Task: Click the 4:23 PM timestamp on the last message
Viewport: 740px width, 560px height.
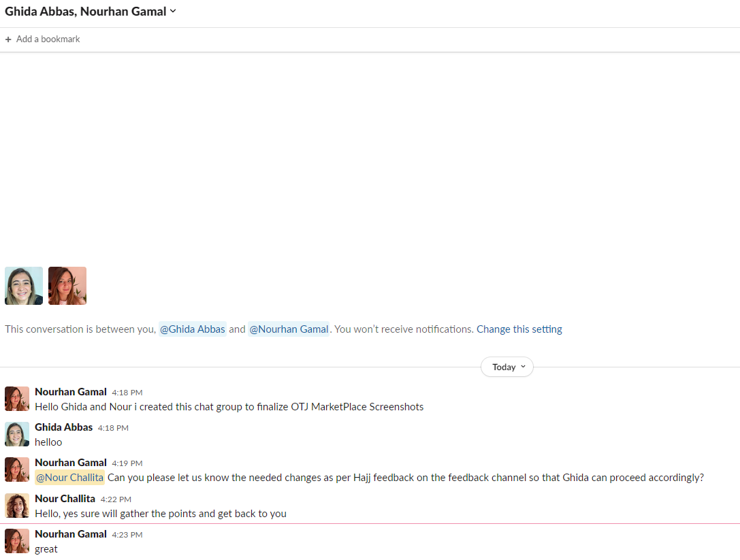Action: click(127, 535)
